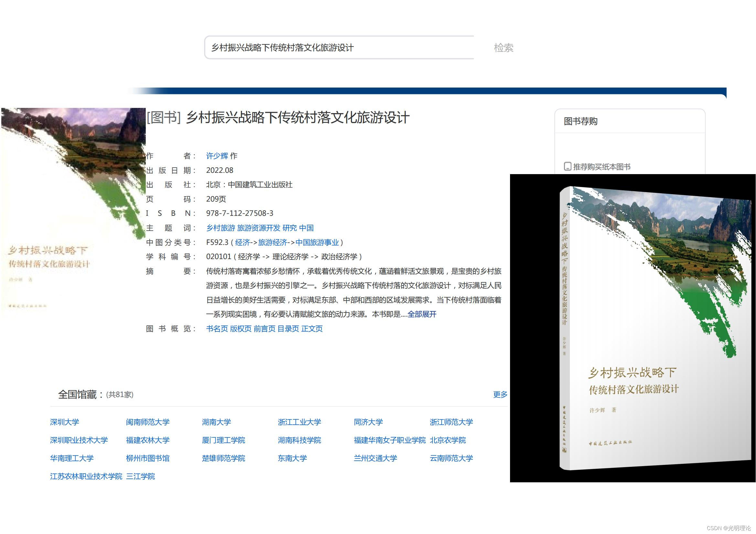Open classification link 旅游经济
This screenshot has height=534, width=756.
pyautogui.click(x=273, y=242)
